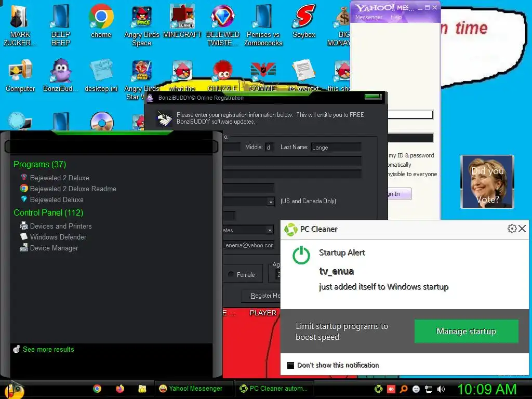Click the 10:09 AM taskbar clock
The height and width of the screenshot is (399, 532).
click(x=487, y=389)
